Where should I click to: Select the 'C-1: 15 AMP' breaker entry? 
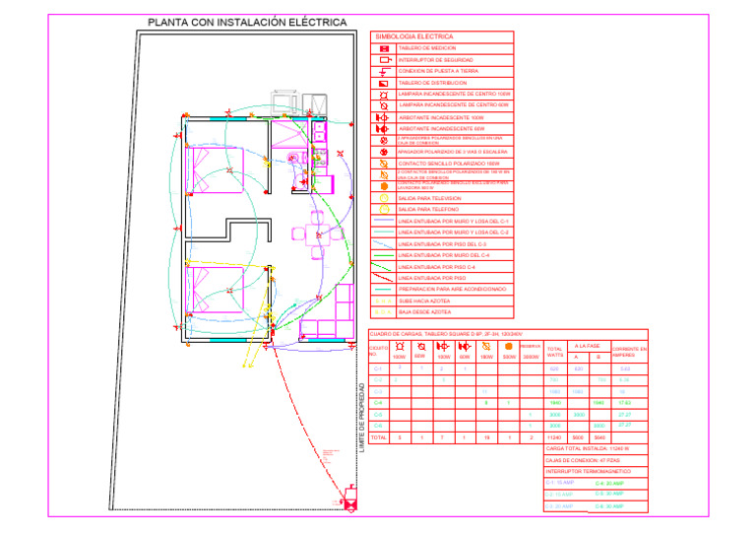coord(560,483)
